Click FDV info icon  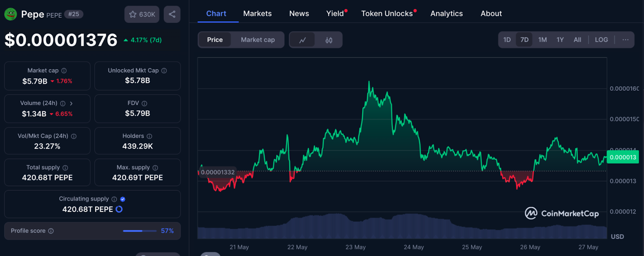tap(144, 104)
